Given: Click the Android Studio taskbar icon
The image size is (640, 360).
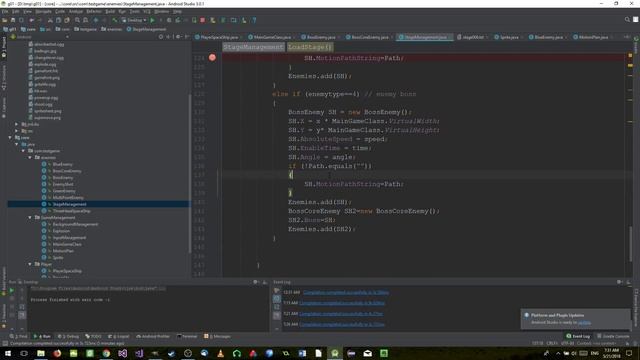Looking at the screenshot, I should click(335, 353).
